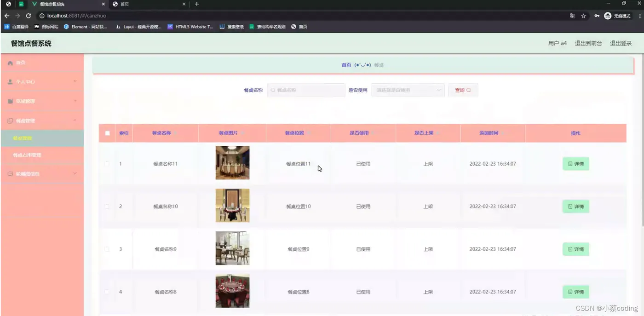Check the checkbox for row 餐桌名称10
The width and height of the screenshot is (644, 316).
coord(107,207)
